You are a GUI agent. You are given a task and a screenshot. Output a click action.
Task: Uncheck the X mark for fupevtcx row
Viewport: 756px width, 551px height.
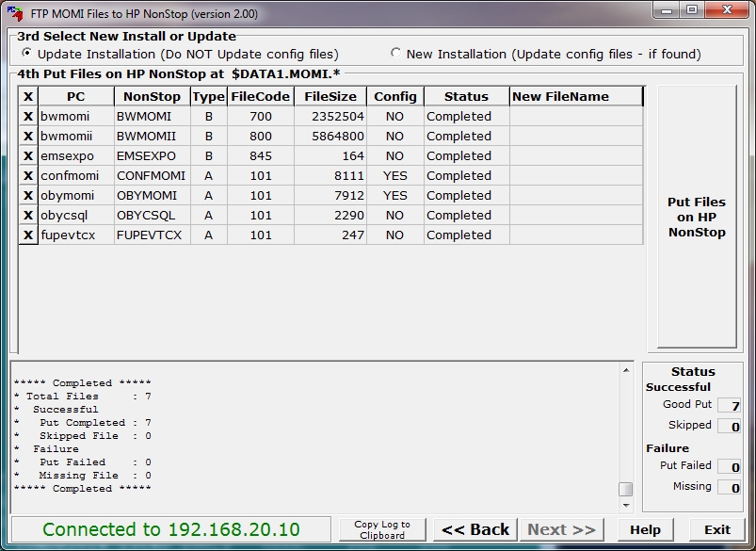[x=28, y=235]
